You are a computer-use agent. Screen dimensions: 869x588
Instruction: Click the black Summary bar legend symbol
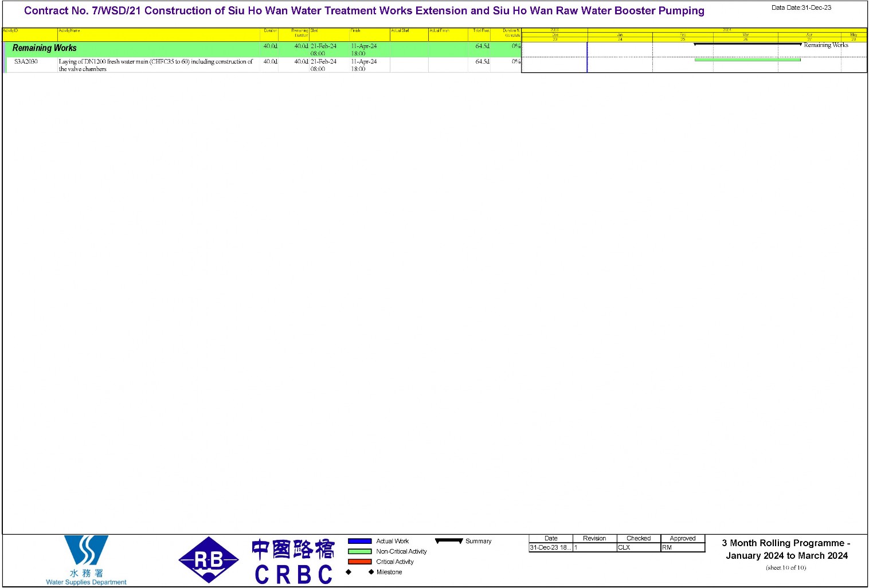pyautogui.click(x=449, y=540)
